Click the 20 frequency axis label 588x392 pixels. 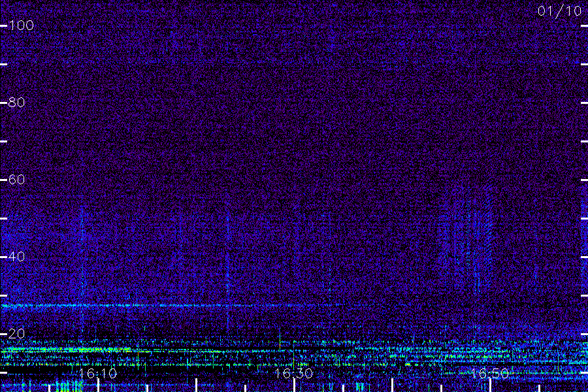pyautogui.click(x=16, y=333)
